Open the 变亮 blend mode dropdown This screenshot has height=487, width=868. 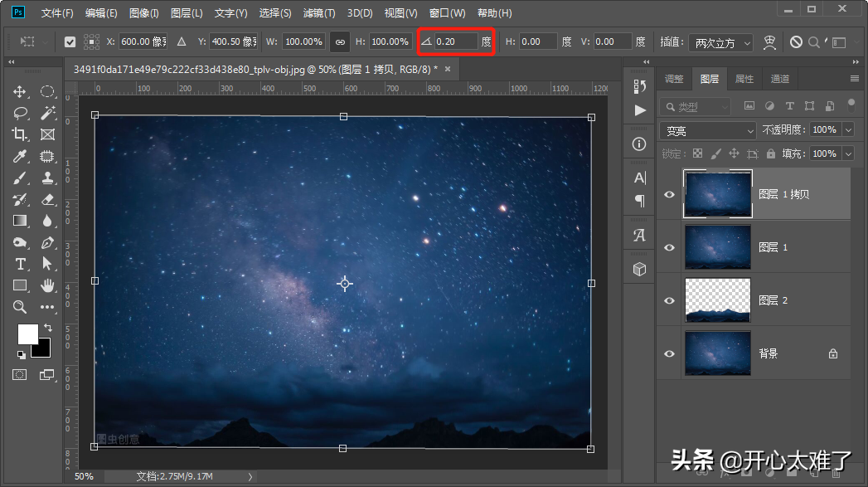tap(708, 130)
